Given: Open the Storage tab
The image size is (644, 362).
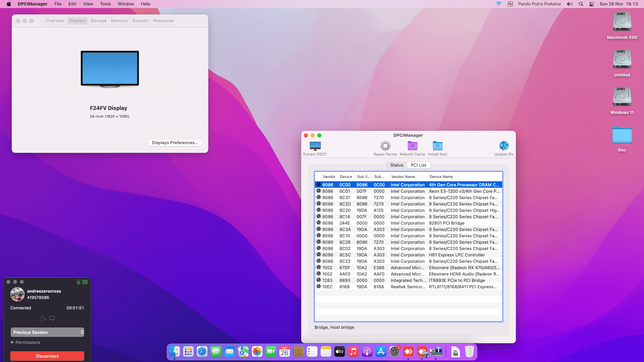Looking at the screenshot, I should (98, 20).
